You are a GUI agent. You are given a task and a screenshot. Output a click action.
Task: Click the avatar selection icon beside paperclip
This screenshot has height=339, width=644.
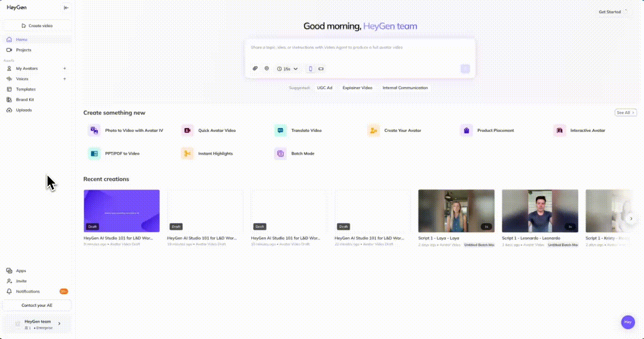click(x=266, y=69)
